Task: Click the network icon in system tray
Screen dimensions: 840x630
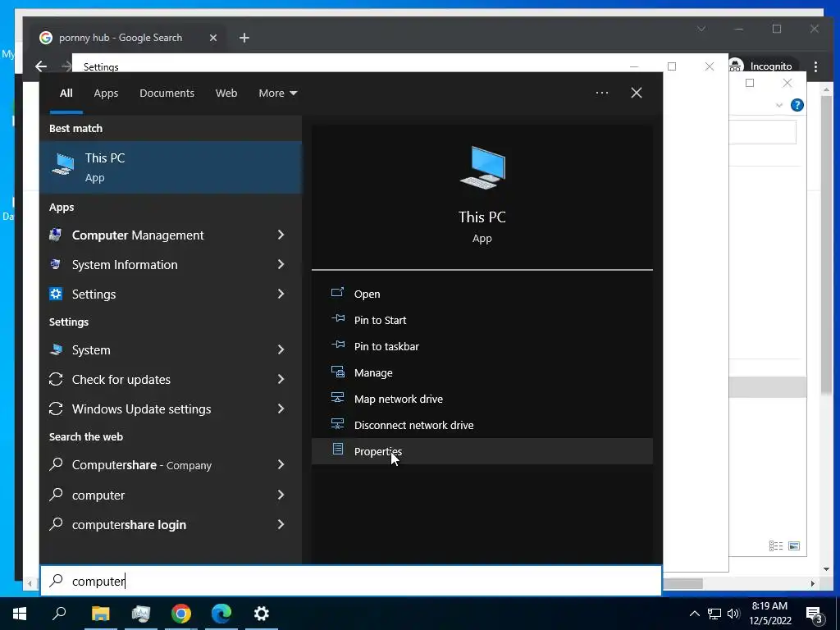Action: pos(714,614)
